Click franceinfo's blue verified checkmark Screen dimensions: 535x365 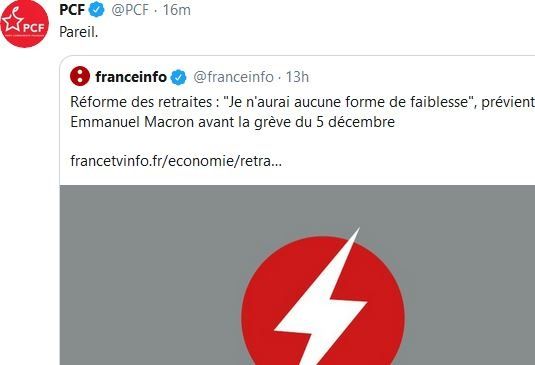pos(178,77)
